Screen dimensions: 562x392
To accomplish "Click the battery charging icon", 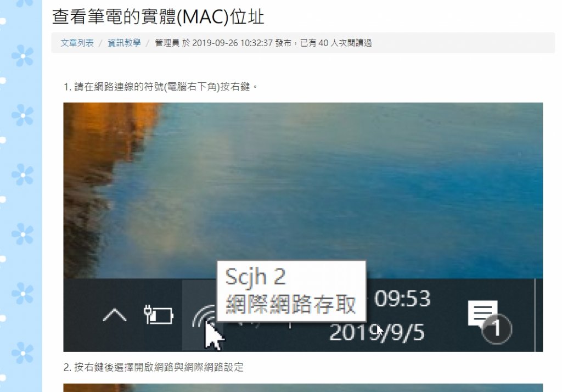I will [159, 315].
